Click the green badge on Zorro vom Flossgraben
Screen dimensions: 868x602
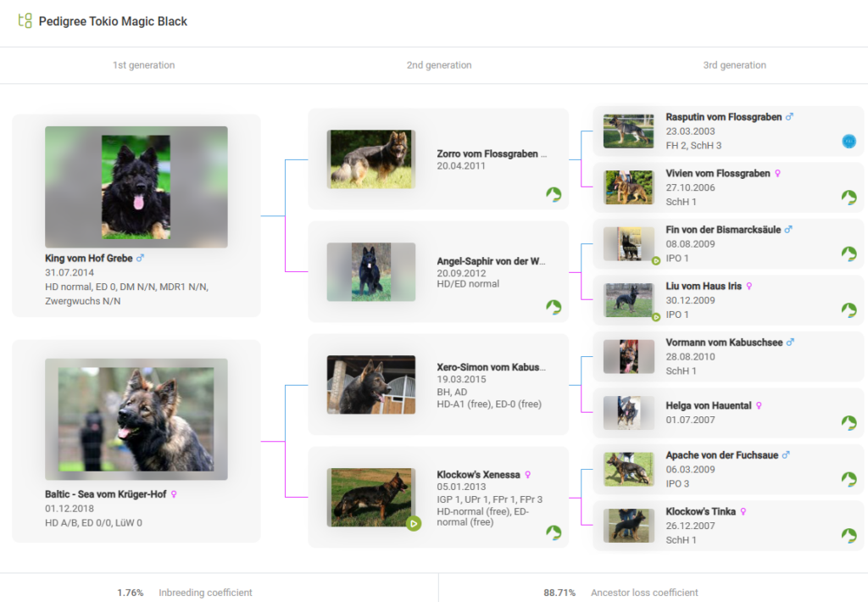tap(554, 194)
